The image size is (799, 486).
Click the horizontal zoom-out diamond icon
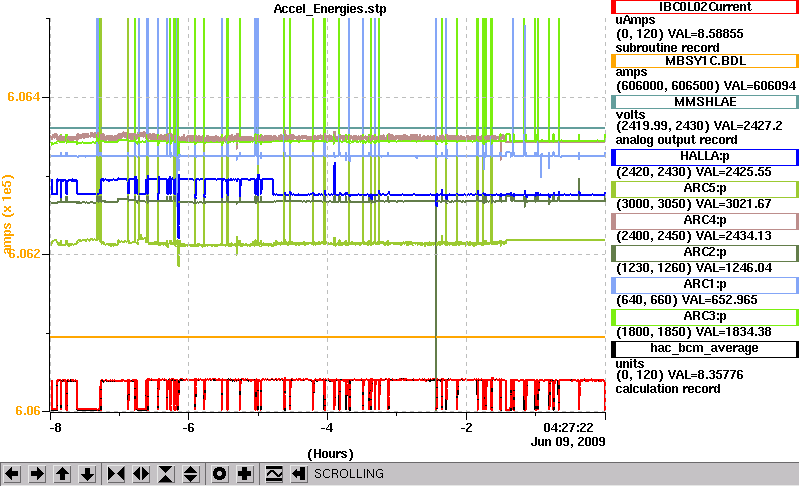(x=141, y=474)
